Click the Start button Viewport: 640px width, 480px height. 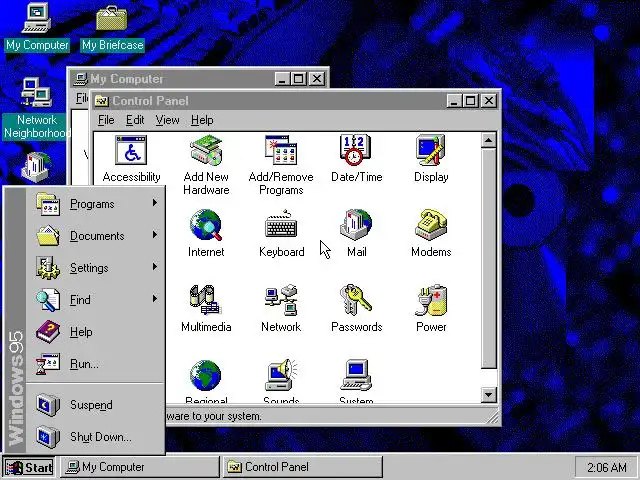29,467
